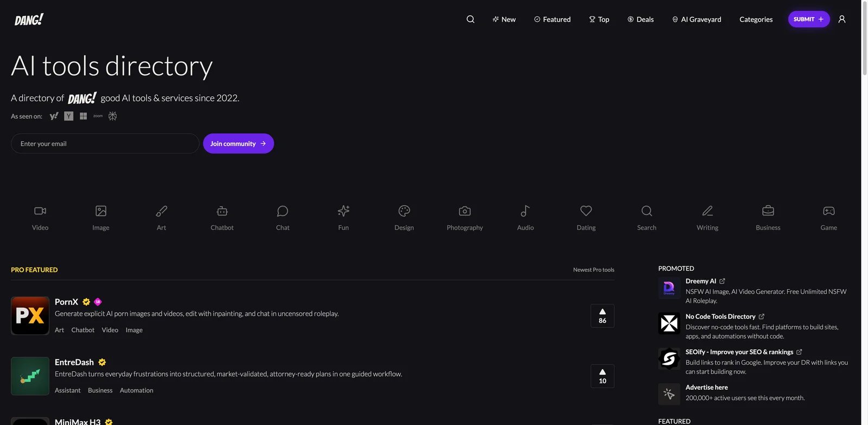Select the Writing pencil category icon
868x425 pixels.
707,211
